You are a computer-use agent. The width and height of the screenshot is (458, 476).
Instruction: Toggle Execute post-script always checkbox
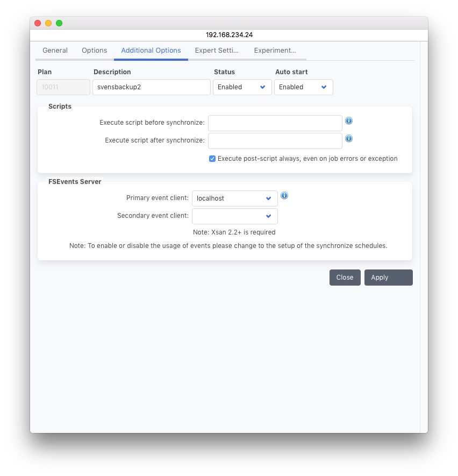[x=212, y=159]
